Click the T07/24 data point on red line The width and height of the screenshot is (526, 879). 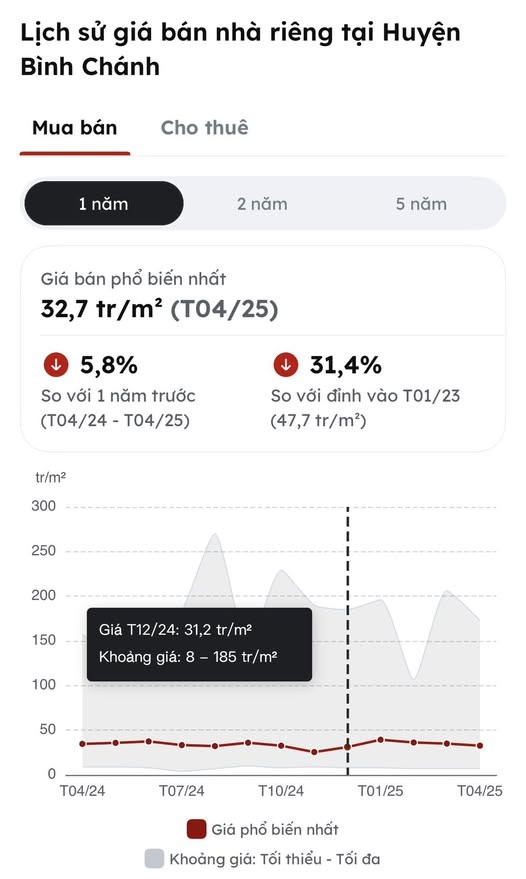[x=182, y=745]
